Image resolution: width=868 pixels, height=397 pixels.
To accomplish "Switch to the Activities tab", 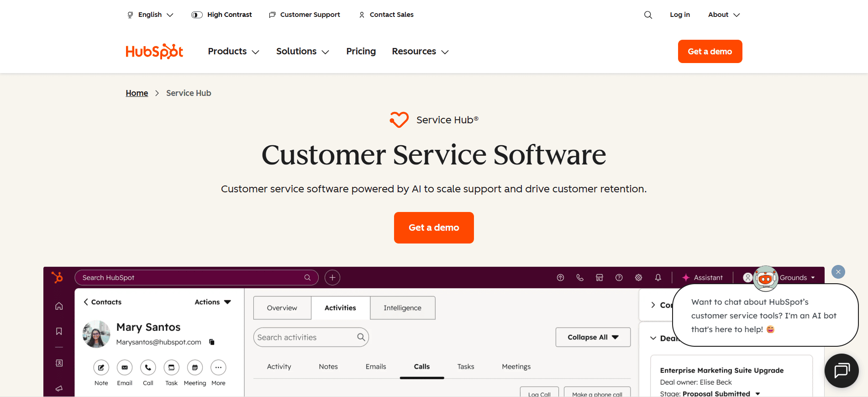I will (x=340, y=308).
